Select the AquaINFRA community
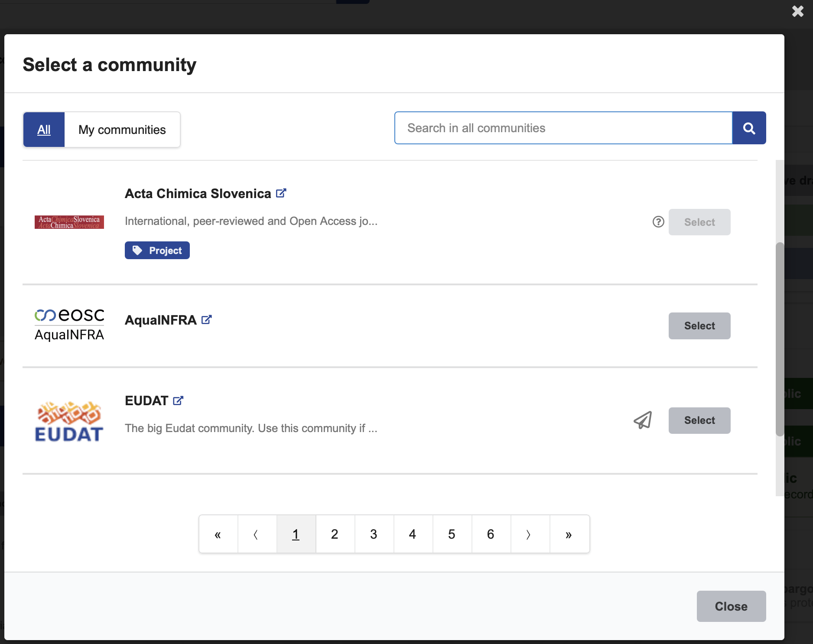 (x=699, y=325)
